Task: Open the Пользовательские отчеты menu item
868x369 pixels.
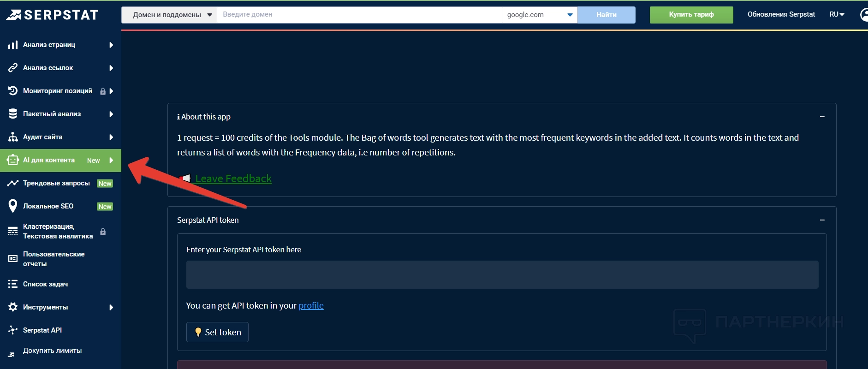Action: pyautogui.click(x=60, y=259)
